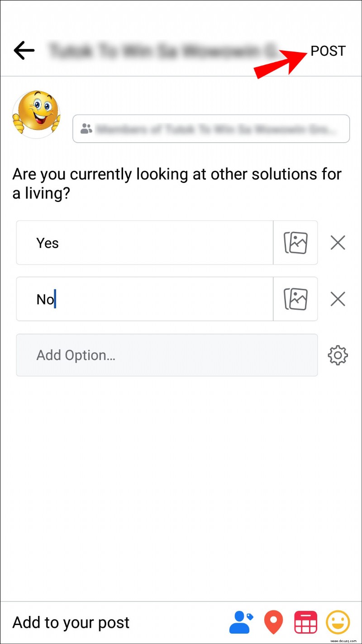Viewport: 362px width, 644px height.
Task: Add a location with the red pin icon
Action: [274, 622]
